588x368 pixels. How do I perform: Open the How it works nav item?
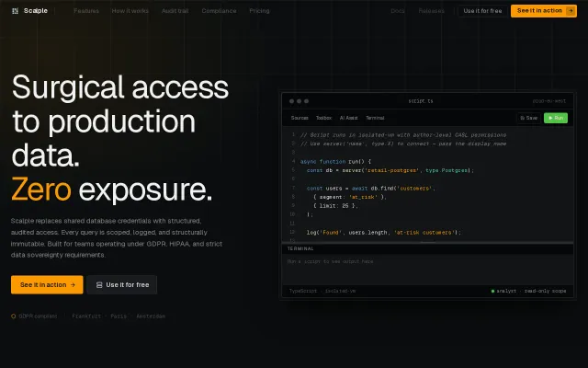pyautogui.click(x=130, y=11)
